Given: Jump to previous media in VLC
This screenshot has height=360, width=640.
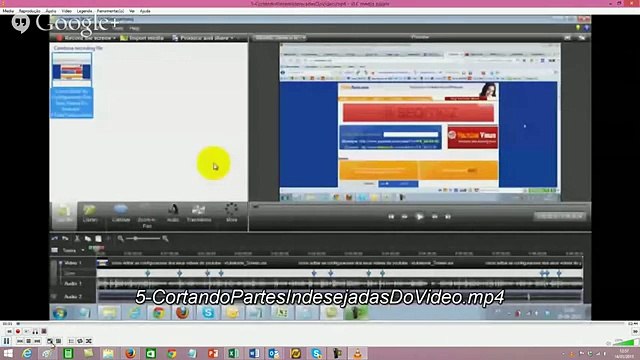Looking at the screenshot, I should click(x=20, y=341).
